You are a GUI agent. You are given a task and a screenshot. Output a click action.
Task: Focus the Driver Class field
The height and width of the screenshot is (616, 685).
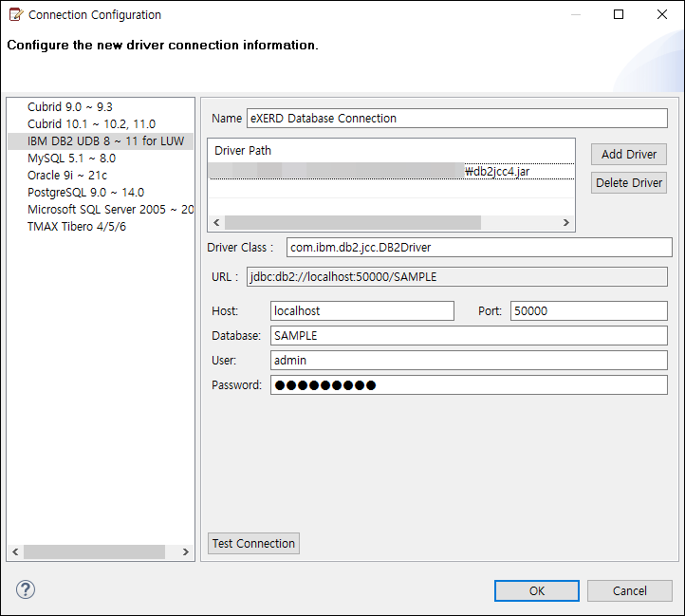click(479, 248)
